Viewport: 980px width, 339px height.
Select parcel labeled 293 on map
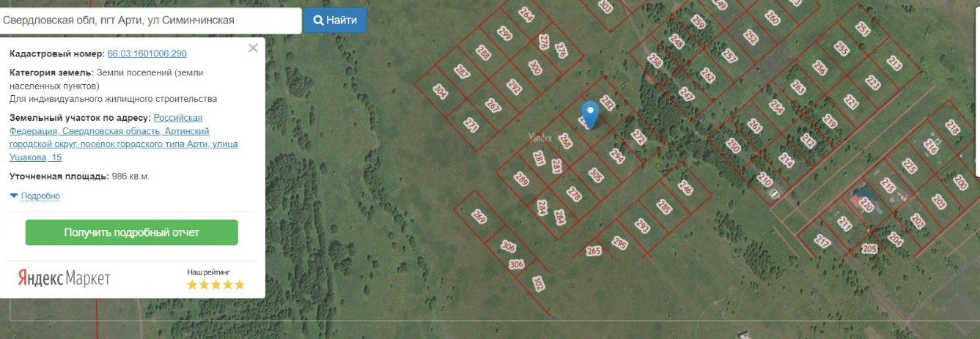642,226
